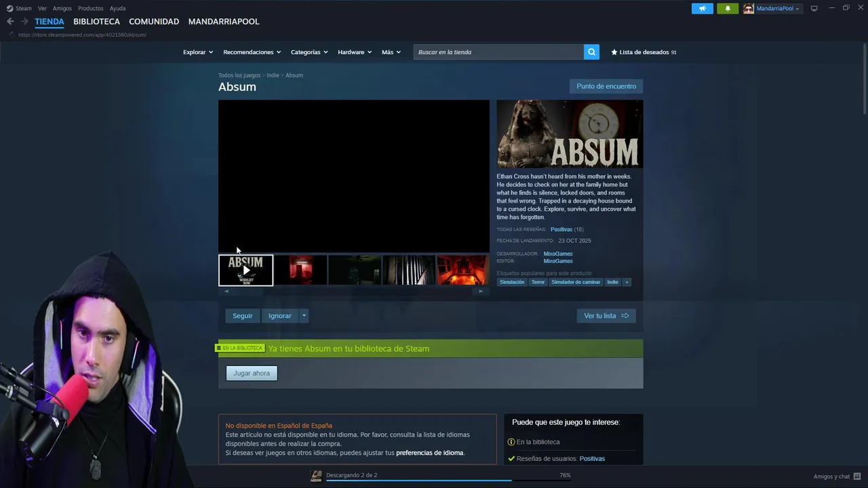This screenshot has height=488, width=868.
Task: Click the Punto de encuentro button
Action: (606, 86)
